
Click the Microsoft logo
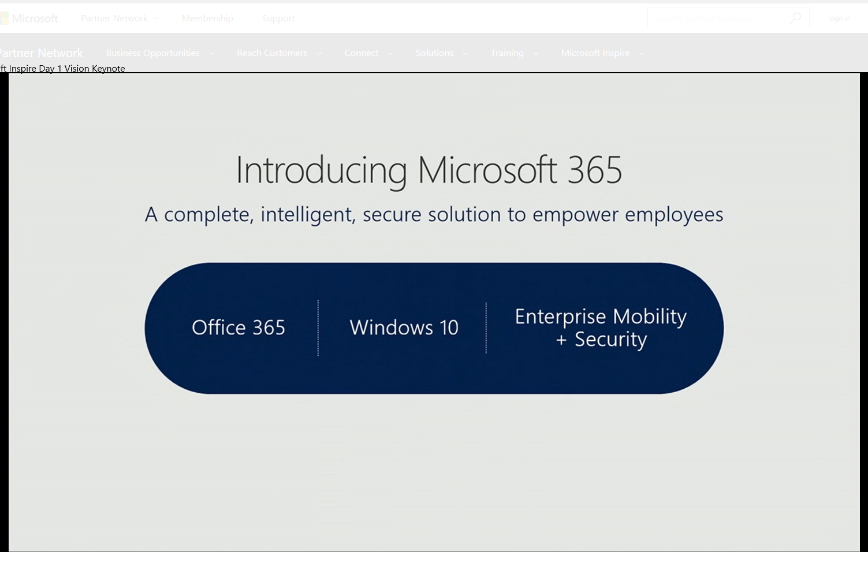click(x=29, y=18)
